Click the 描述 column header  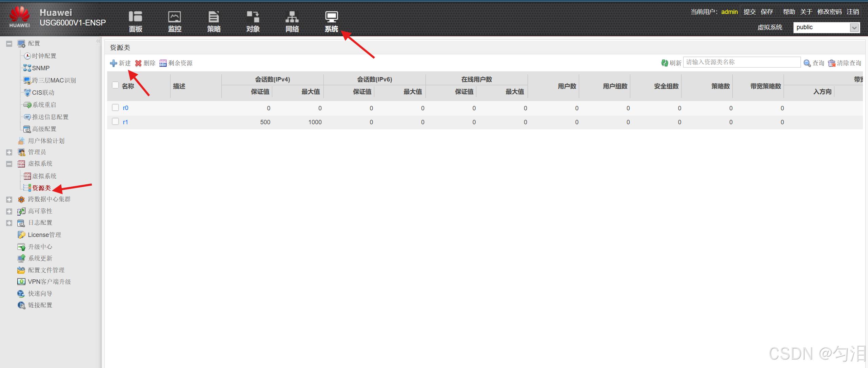[x=179, y=86]
